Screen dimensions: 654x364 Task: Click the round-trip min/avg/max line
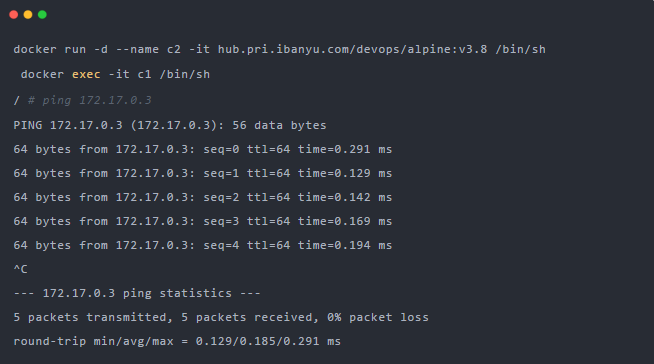[177, 341]
